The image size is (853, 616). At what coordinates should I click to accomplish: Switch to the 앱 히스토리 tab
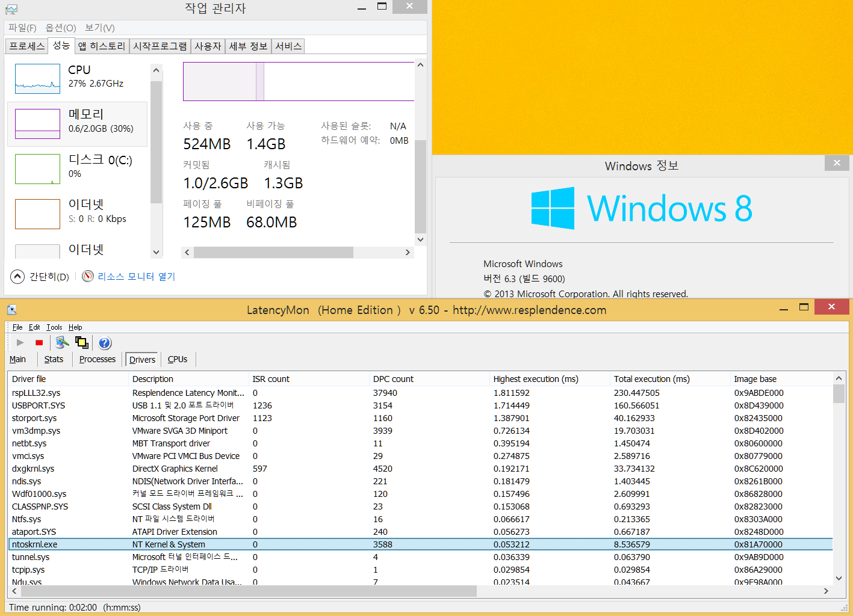click(102, 46)
